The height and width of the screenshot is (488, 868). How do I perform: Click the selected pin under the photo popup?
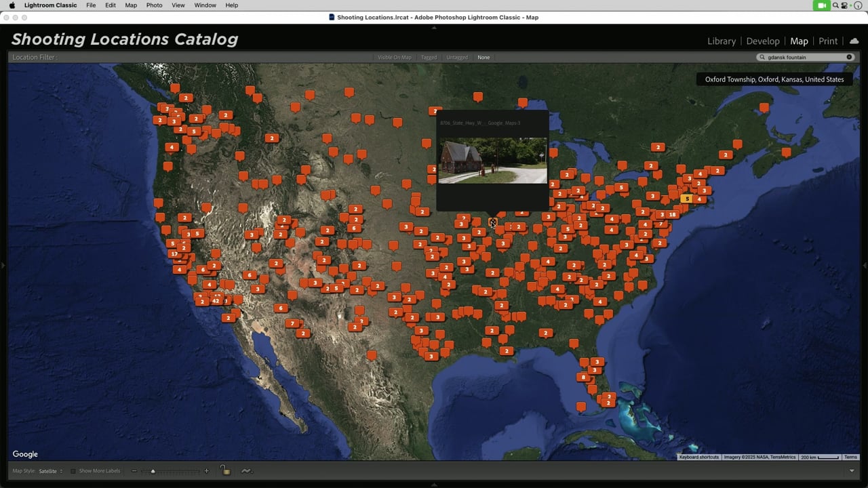[x=493, y=222]
